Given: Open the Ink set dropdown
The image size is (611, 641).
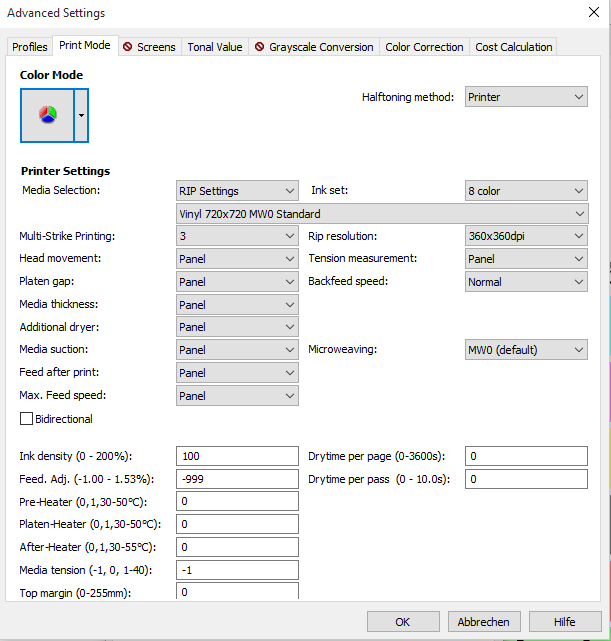Looking at the screenshot, I should [526, 190].
